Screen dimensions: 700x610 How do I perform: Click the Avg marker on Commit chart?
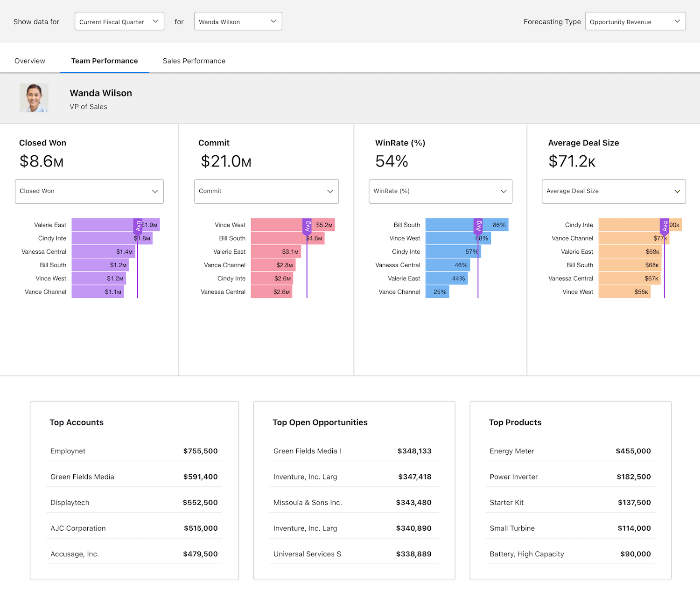coord(307,226)
